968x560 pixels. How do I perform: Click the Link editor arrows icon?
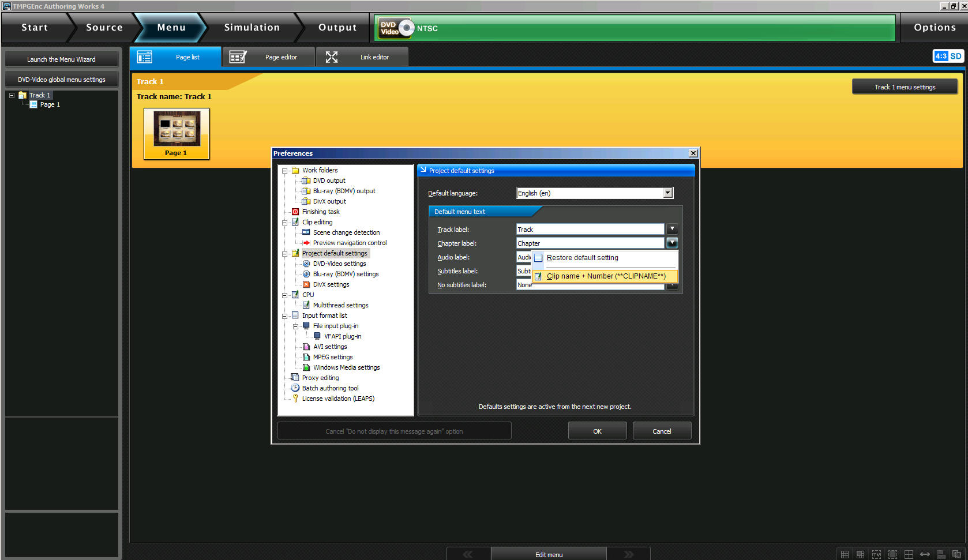pyautogui.click(x=332, y=57)
